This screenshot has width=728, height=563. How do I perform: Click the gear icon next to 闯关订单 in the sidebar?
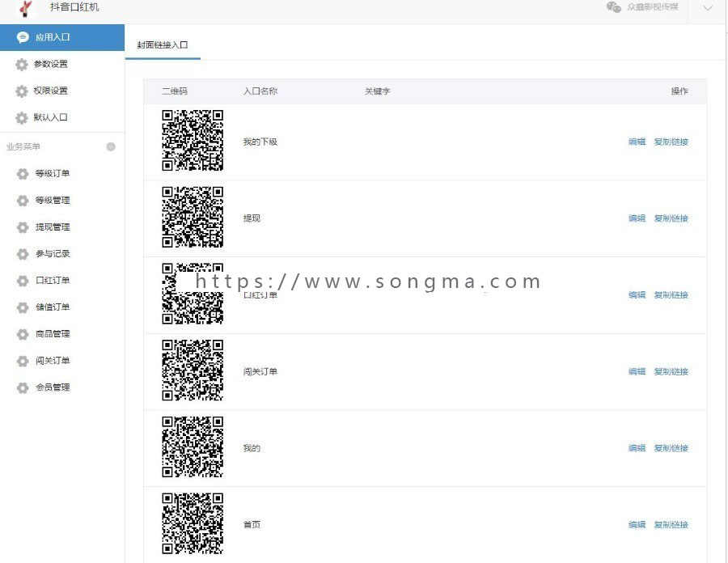coord(23,361)
